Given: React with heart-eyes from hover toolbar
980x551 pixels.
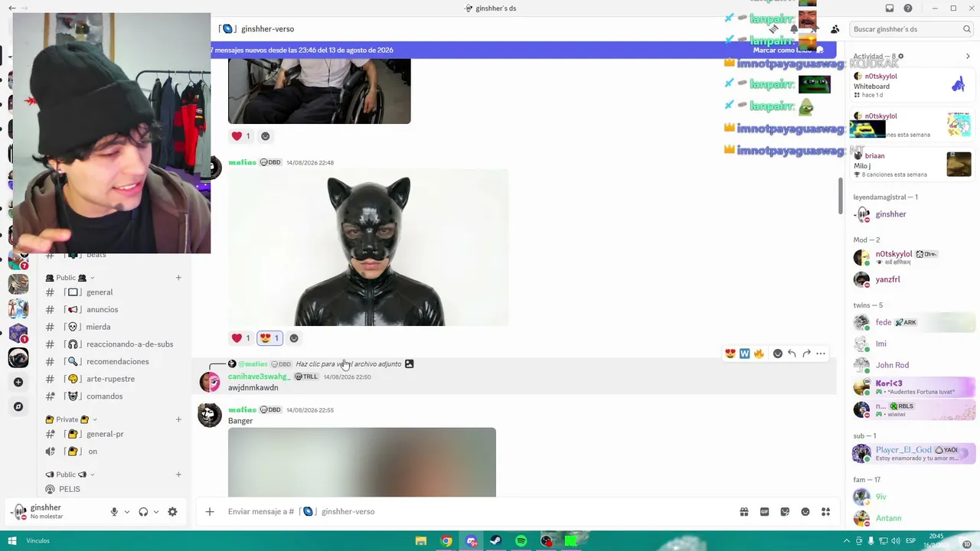Looking at the screenshot, I should tap(730, 354).
